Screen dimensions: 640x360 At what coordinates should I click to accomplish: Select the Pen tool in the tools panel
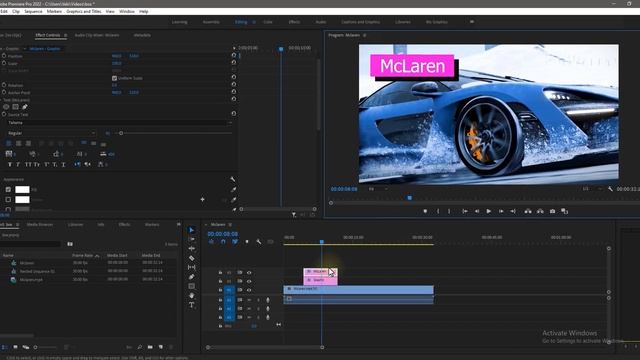point(191,277)
